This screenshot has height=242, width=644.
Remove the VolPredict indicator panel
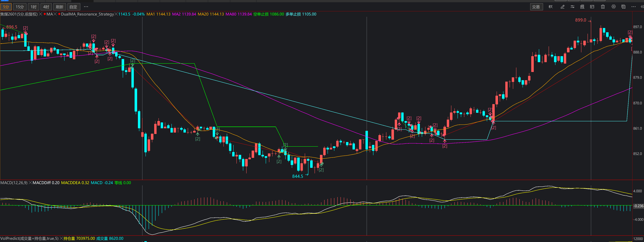tap(61, 239)
